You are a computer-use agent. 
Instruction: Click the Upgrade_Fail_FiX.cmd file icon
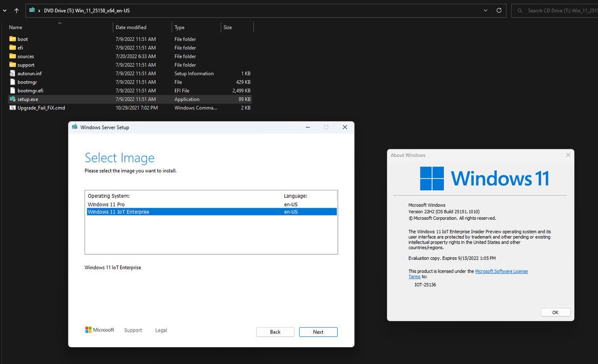click(x=13, y=108)
